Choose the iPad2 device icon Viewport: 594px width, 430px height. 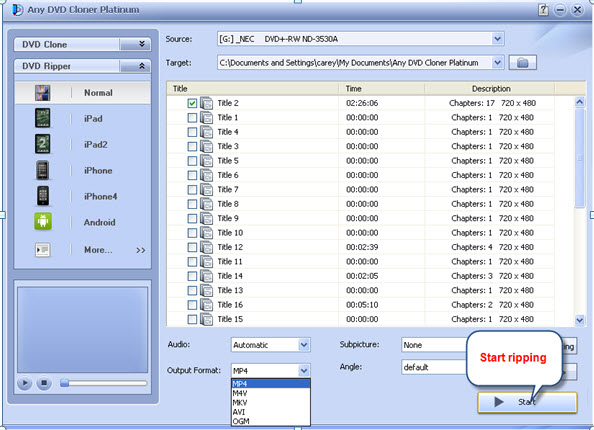click(42, 144)
